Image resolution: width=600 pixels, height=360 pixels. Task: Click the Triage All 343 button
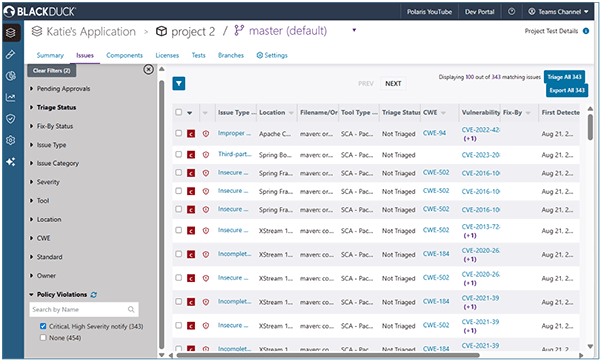(564, 77)
